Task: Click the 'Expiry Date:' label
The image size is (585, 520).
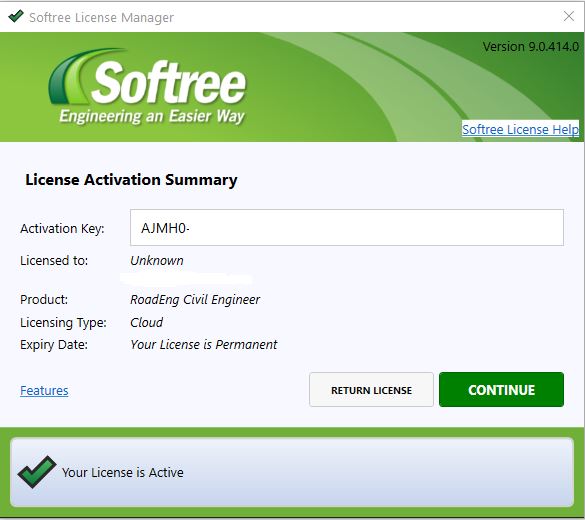Action: (54, 345)
